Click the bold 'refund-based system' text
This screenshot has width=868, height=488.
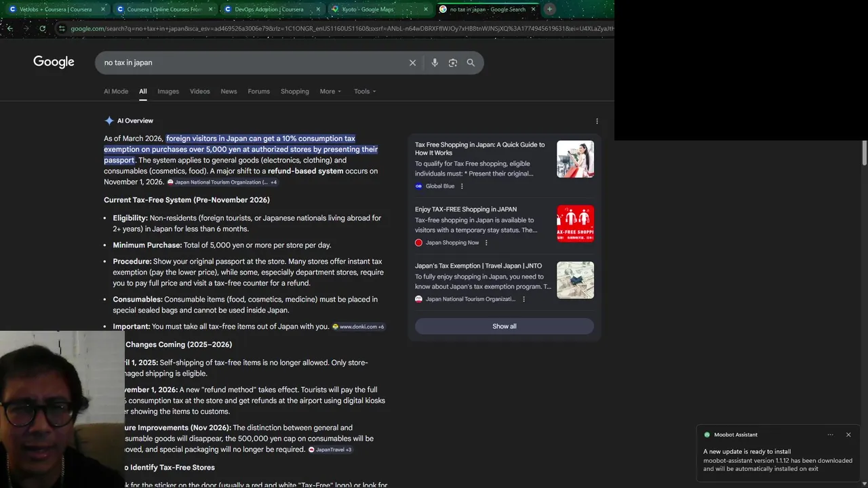click(x=305, y=171)
